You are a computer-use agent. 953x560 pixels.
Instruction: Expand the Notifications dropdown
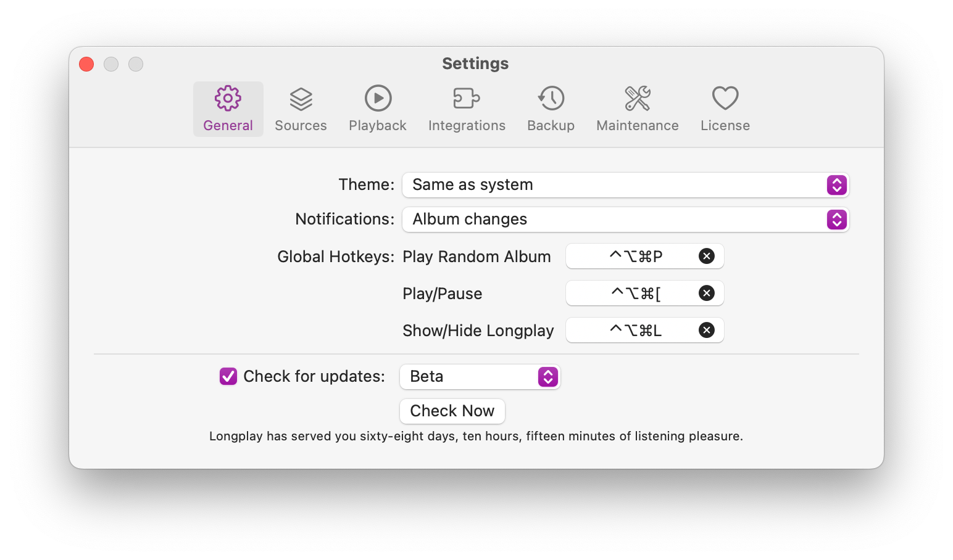(625, 220)
